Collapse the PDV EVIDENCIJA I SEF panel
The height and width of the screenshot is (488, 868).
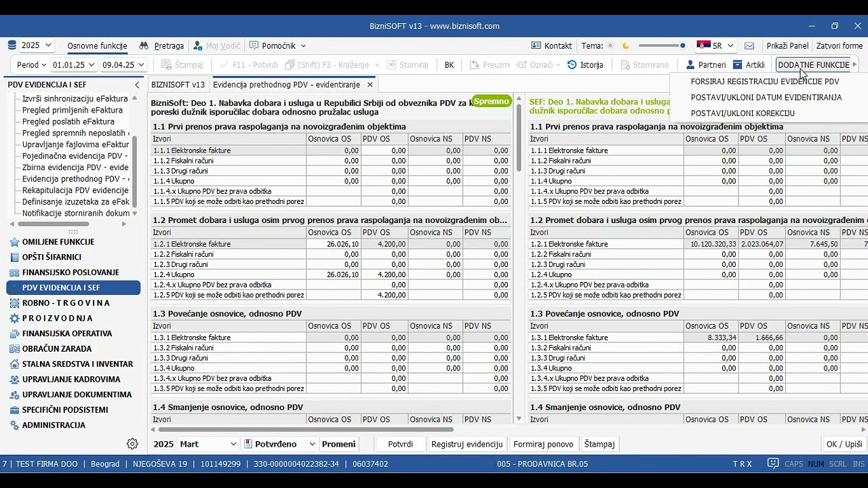(137, 85)
